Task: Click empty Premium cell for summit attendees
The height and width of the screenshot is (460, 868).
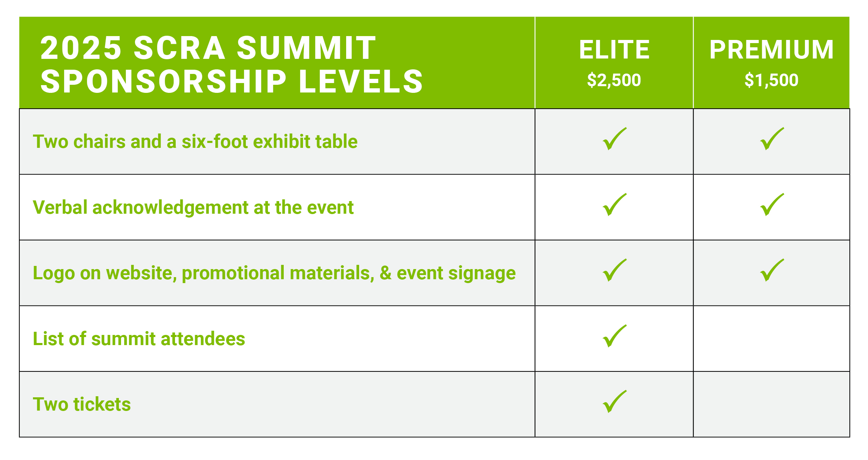Action: pyautogui.click(x=772, y=338)
